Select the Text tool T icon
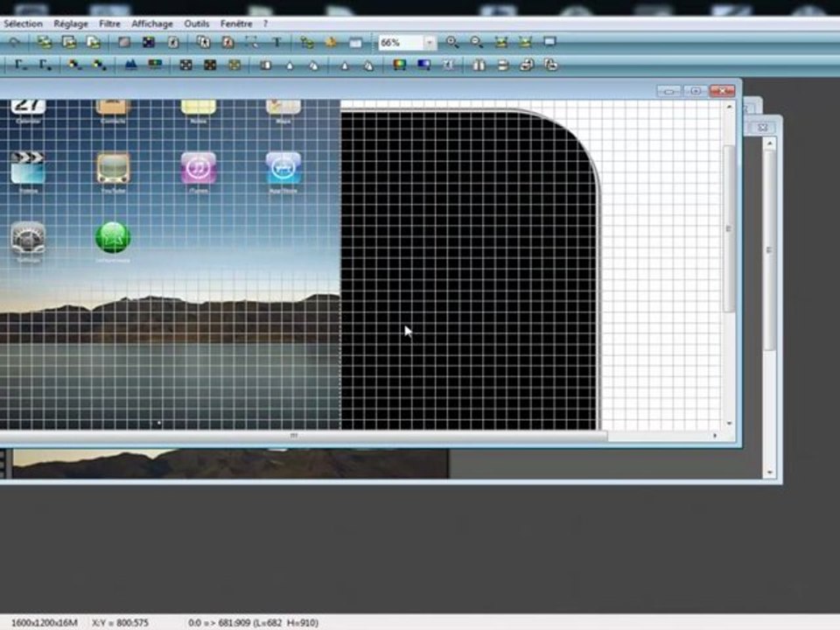 coord(277,42)
